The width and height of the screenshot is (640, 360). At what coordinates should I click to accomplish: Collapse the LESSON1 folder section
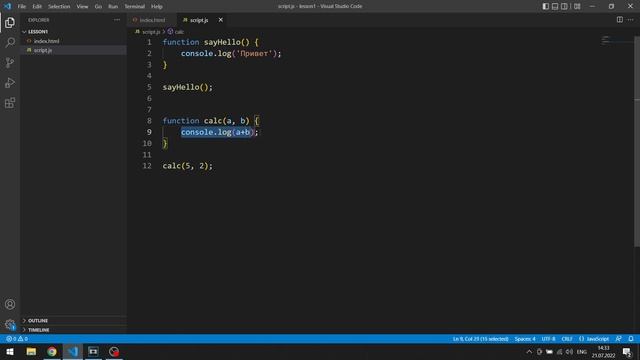click(73, 31)
